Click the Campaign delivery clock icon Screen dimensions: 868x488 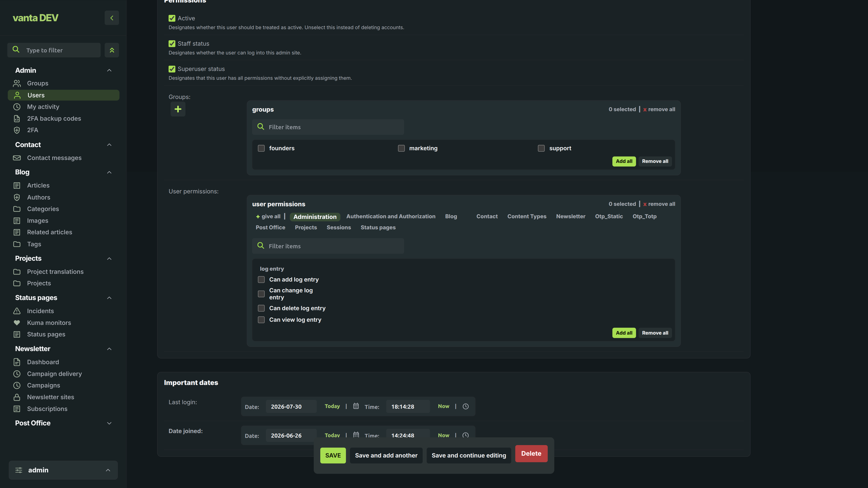[x=17, y=374]
